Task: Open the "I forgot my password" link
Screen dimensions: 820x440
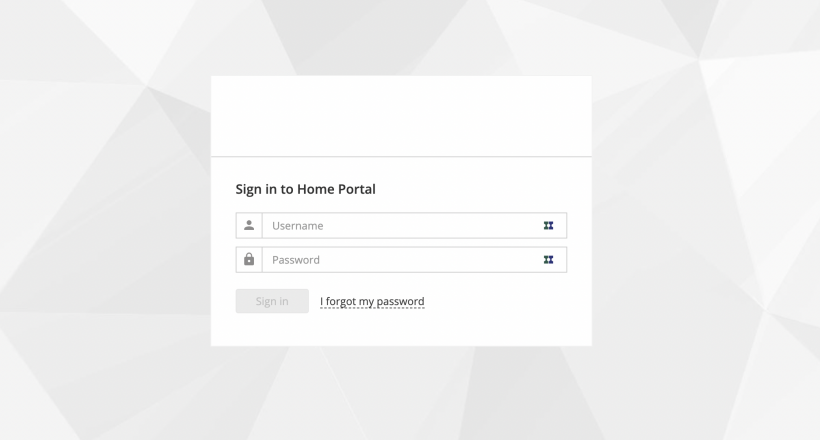Action: tap(372, 301)
